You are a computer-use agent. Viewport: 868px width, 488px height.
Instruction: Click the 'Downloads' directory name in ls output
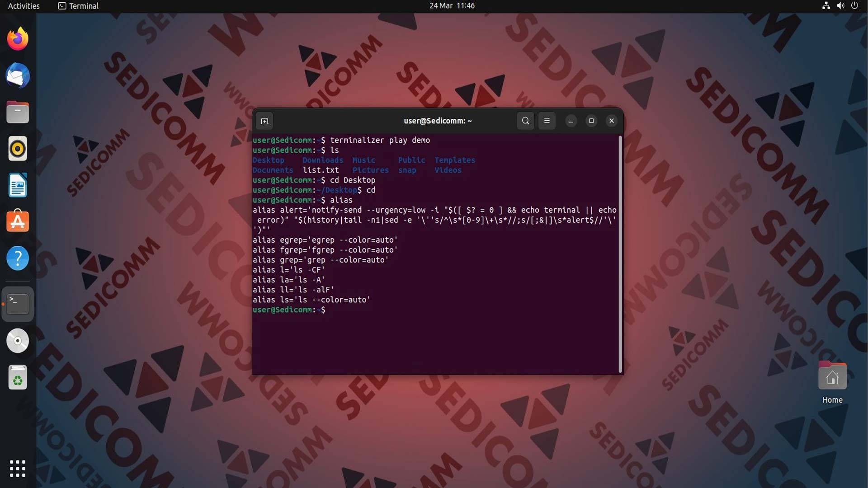coord(323,160)
